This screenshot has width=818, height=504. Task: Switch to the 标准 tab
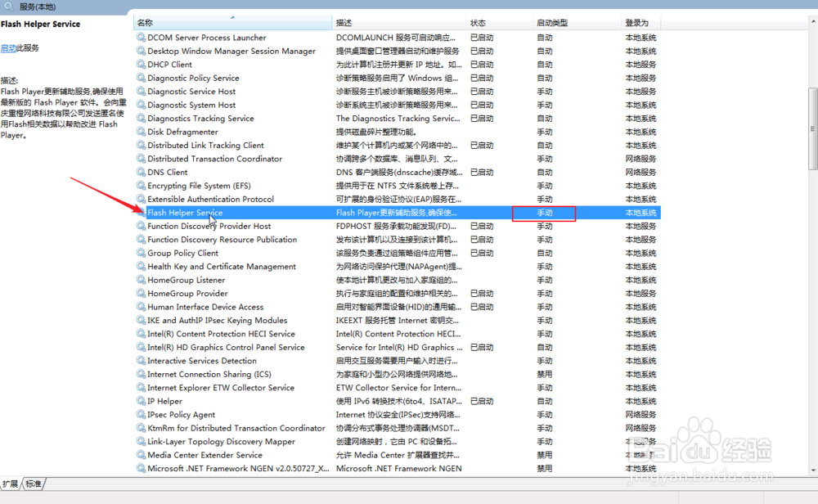(34, 484)
